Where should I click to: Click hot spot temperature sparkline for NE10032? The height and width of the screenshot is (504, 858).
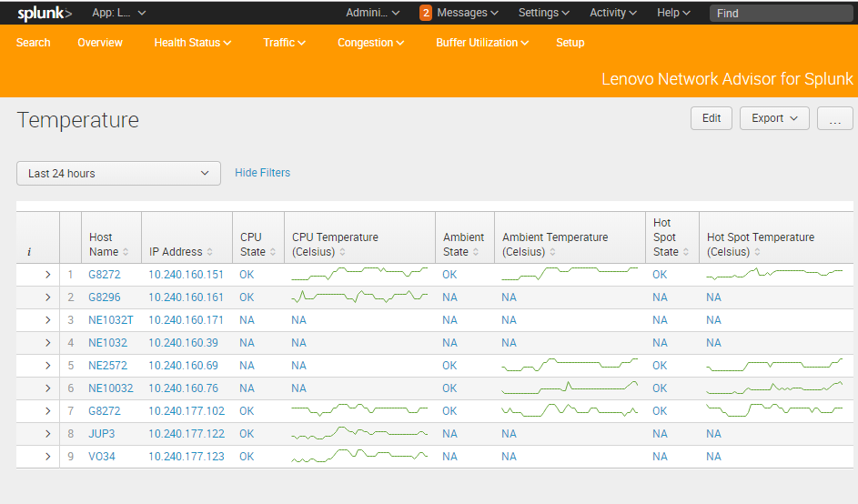point(774,388)
